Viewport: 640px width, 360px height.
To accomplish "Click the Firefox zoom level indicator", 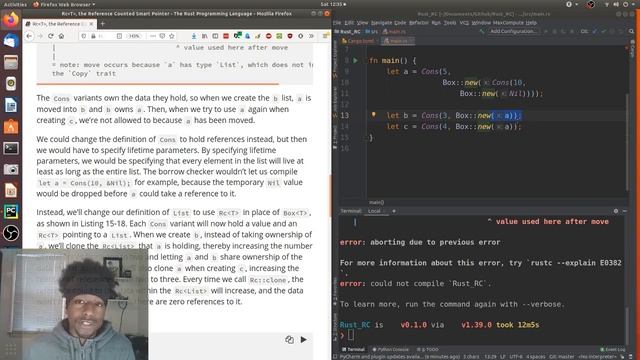I will point(134,36).
